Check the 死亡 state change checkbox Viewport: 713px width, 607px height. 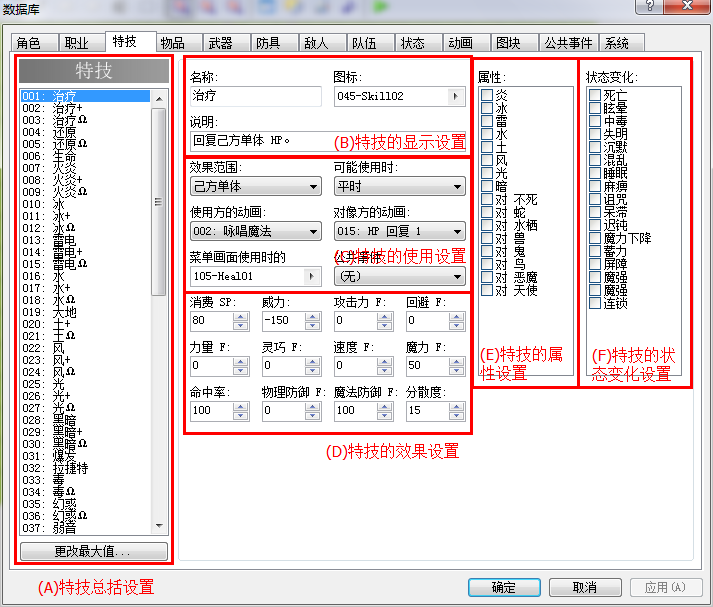click(x=595, y=95)
